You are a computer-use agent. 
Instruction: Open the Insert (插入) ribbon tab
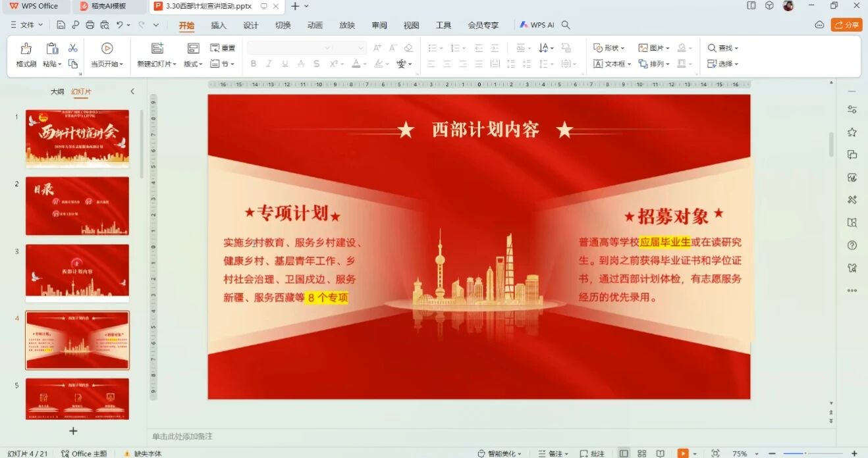(x=219, y=25)
